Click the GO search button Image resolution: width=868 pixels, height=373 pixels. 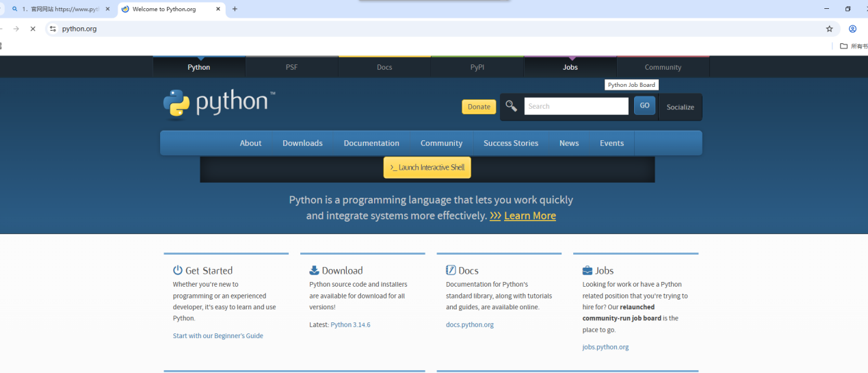644,105
